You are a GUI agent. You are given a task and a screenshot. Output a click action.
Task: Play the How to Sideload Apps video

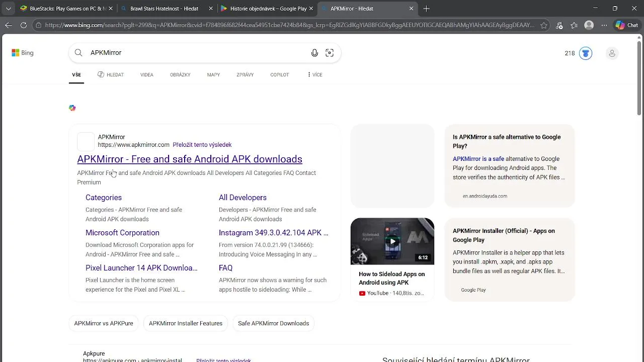tap(392, 241)
